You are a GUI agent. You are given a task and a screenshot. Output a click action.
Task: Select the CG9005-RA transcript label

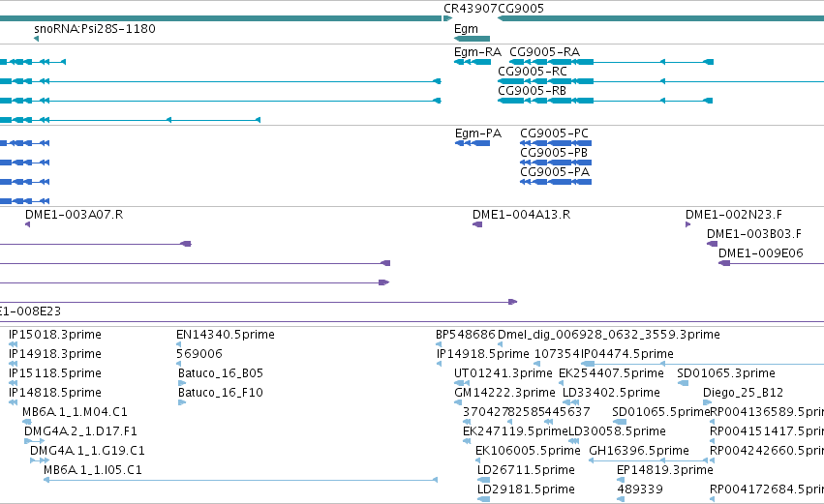click(x=544, y=52)
